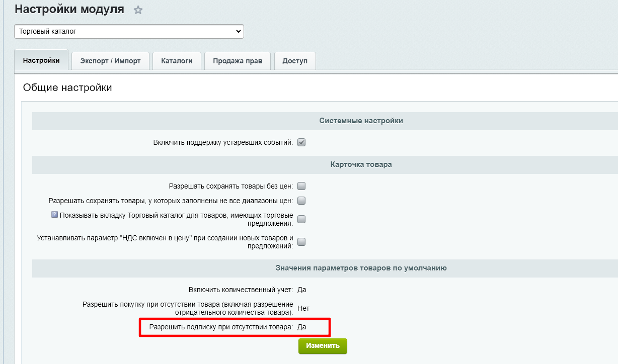Screen dimensions: 618x364
Task: Click the Общие настройки heading
Action: point(67,88)
